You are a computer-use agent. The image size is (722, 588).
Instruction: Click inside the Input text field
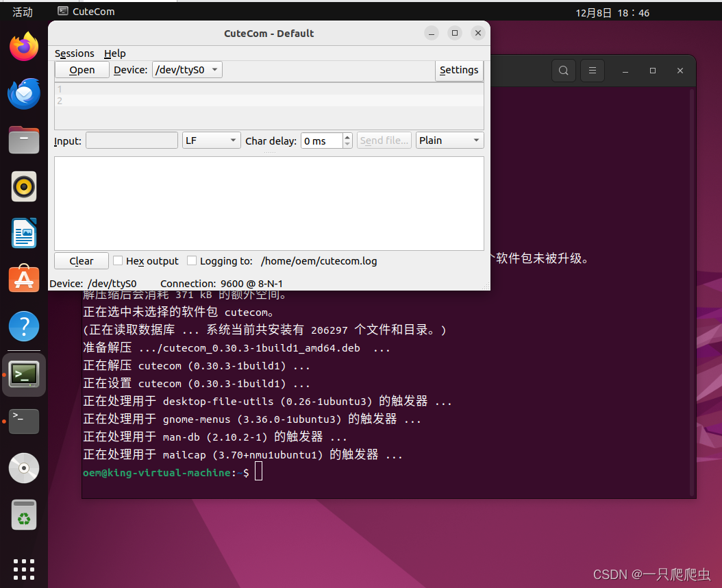coord(131,140)
